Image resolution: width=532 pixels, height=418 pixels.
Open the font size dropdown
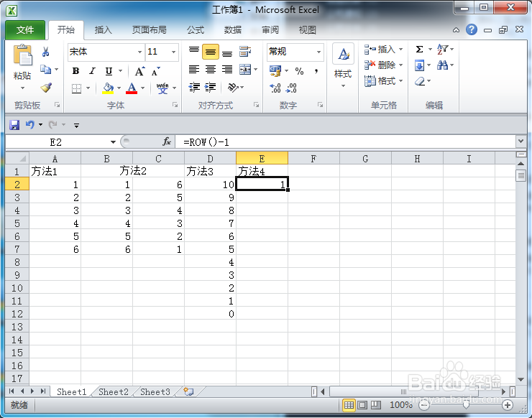[x=173, y=52]
